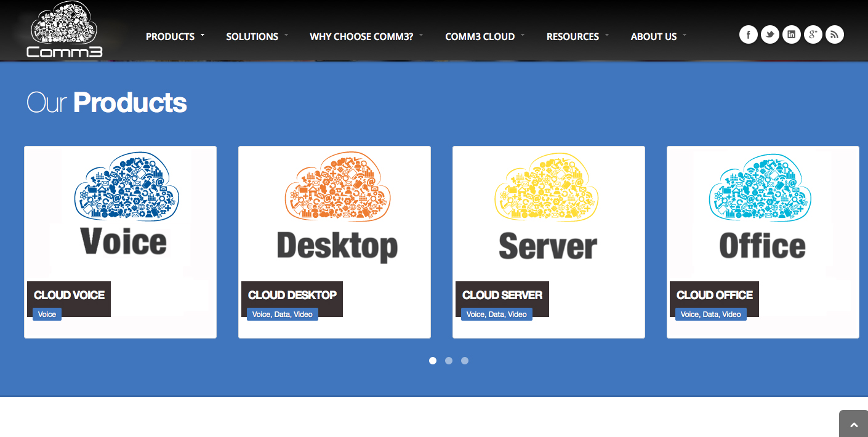Click the tag under Cloud Desktop
Screen dimensions: 868x437
(x=283, y=314)
